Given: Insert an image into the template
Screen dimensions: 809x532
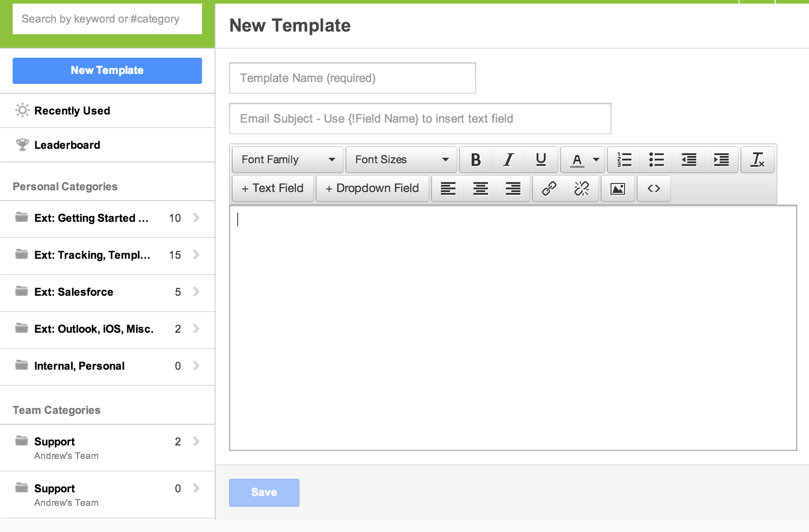Looking at the screenshot, I should (x=618, y=188).
